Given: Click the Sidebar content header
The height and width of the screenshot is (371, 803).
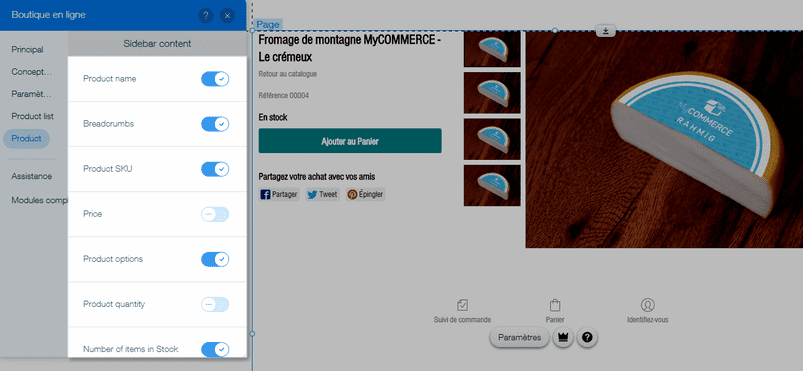Looking at the screenshot, I should 157,44.
